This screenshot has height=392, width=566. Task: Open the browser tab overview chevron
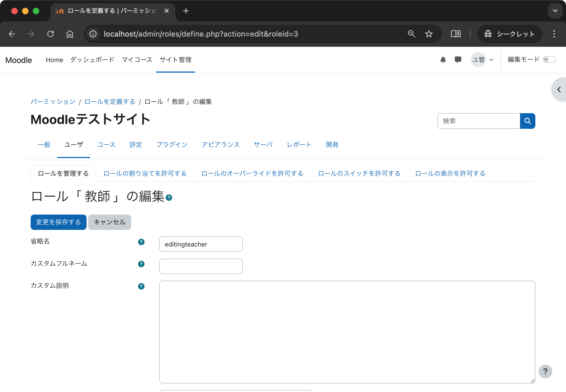coord(555,11)
